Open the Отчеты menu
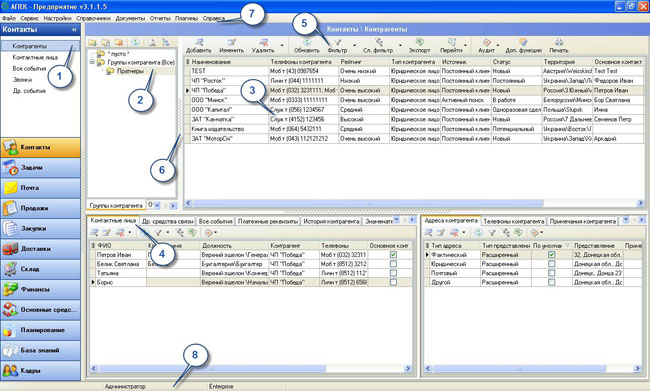This screenshot has height=391, width=650. [160, 18]
